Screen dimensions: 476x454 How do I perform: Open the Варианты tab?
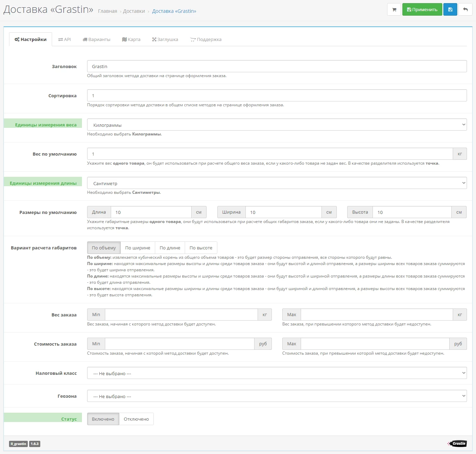coord(97,39)
